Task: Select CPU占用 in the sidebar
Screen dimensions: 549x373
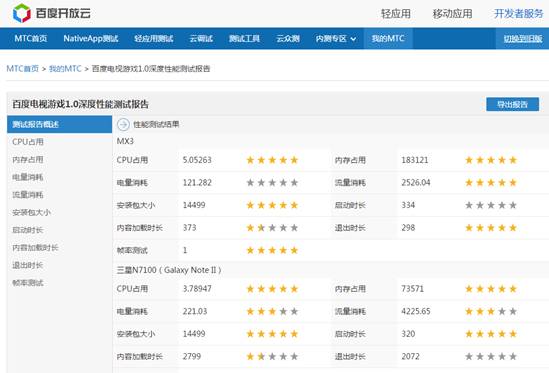Action: (28, 142)
